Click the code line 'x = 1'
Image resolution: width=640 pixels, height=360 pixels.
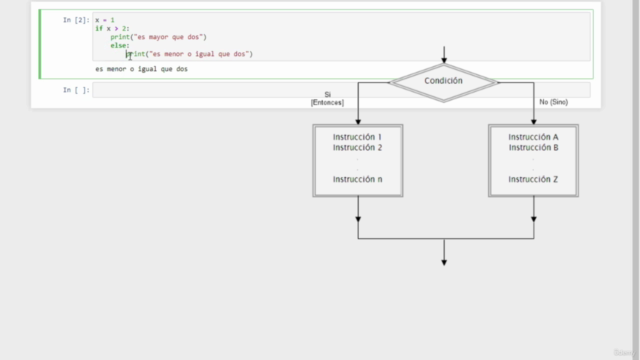click(x=105, y=20)
